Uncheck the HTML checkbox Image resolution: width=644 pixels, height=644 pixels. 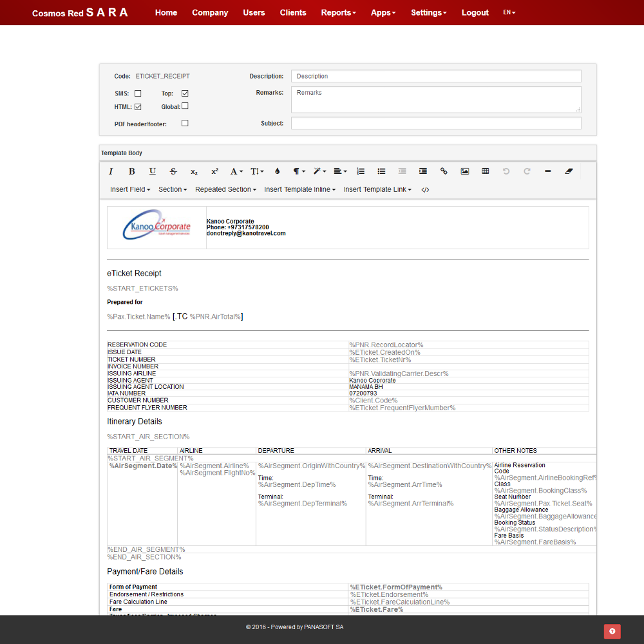pyautogui.click(x=138, y=107)
